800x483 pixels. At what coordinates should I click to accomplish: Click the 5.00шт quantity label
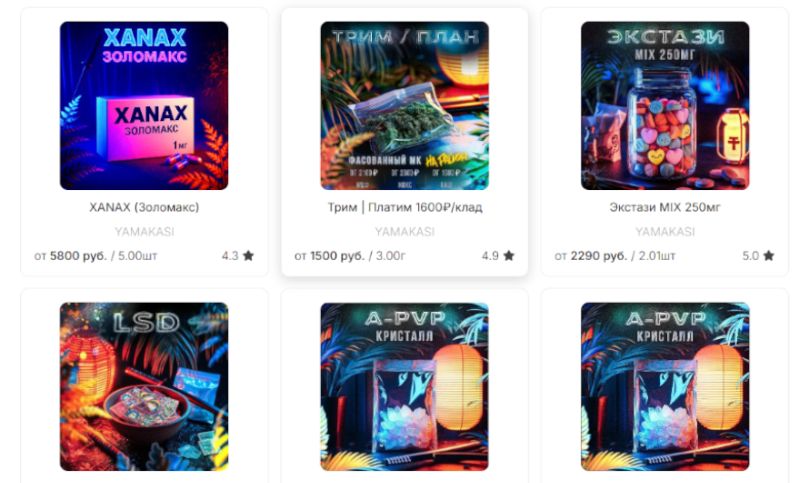[138, 256]
